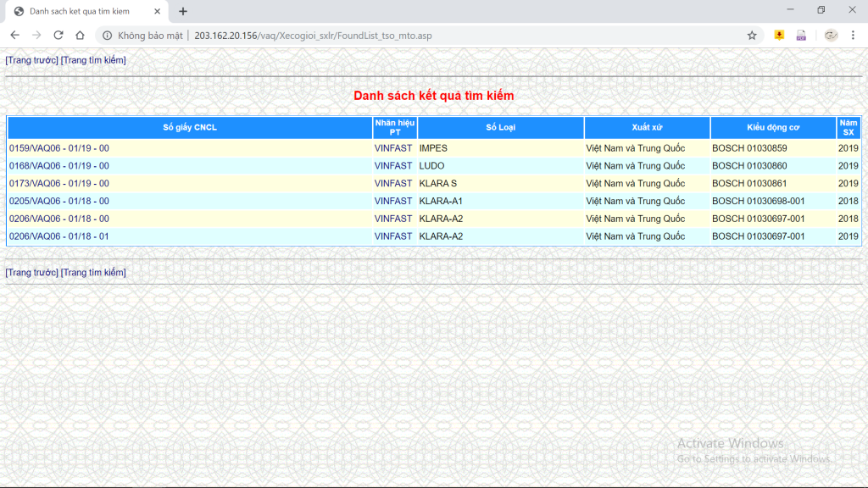Open top '[Trang trước]' link
This screenshot has height=488, width=868.
pos(31,60)
